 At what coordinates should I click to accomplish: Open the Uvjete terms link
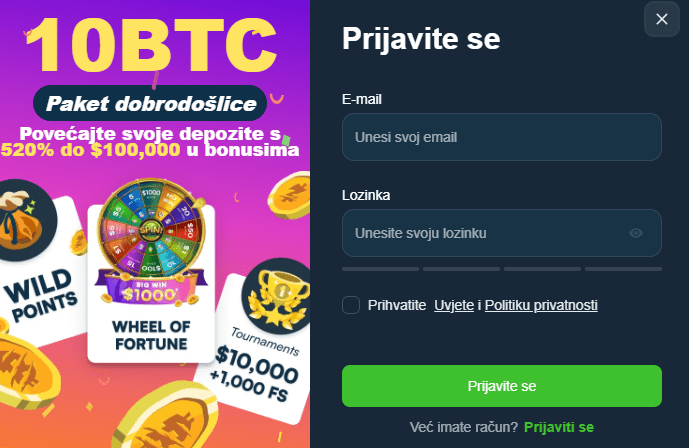(x=454, y=305)
